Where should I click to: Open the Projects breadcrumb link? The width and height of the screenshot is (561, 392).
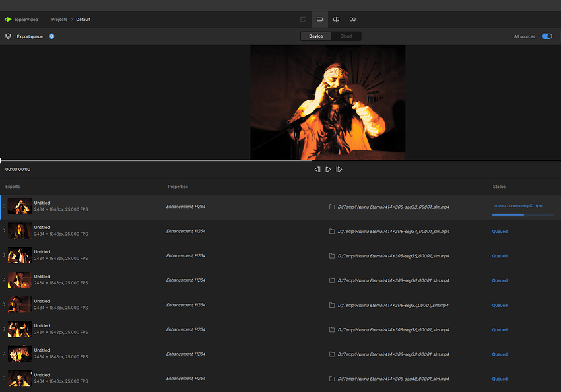[59, 20]
